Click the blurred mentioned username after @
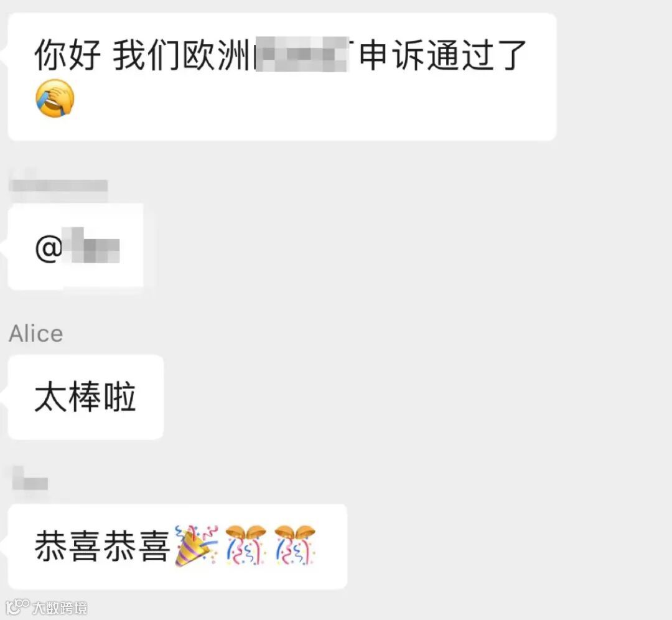The image size is (672, 620). coord(91,245)
